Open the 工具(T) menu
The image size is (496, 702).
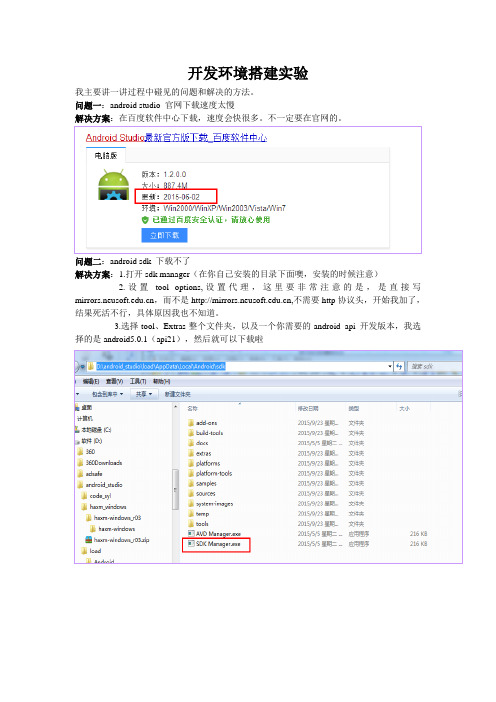(138, 381)
